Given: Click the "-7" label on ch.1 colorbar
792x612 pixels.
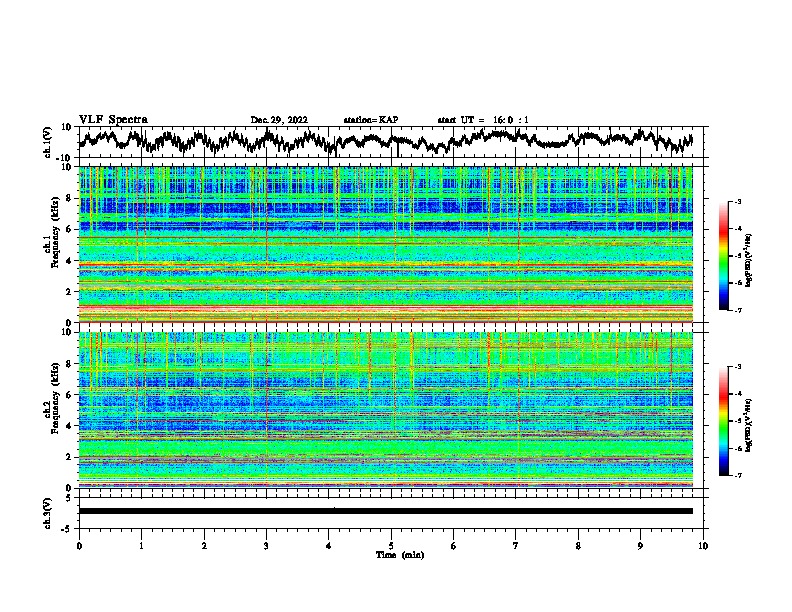Looking at the screenshot, I should [x=737, y=311].
